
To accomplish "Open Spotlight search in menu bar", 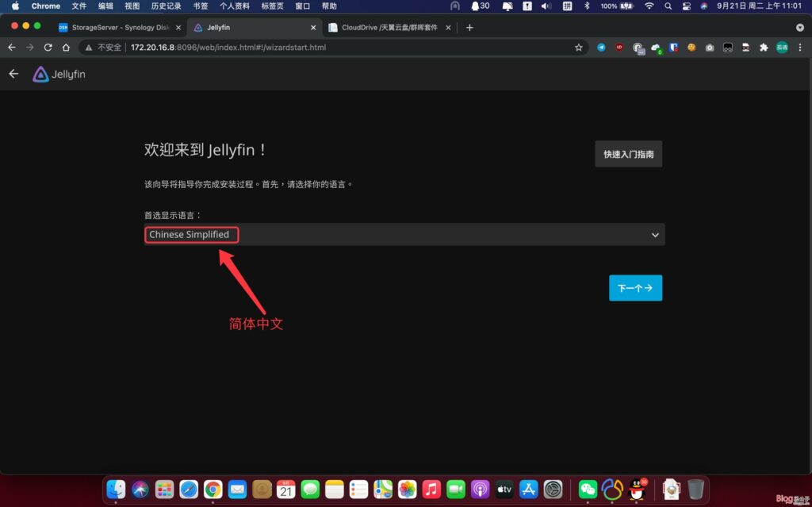I will [x=668, y=6].
